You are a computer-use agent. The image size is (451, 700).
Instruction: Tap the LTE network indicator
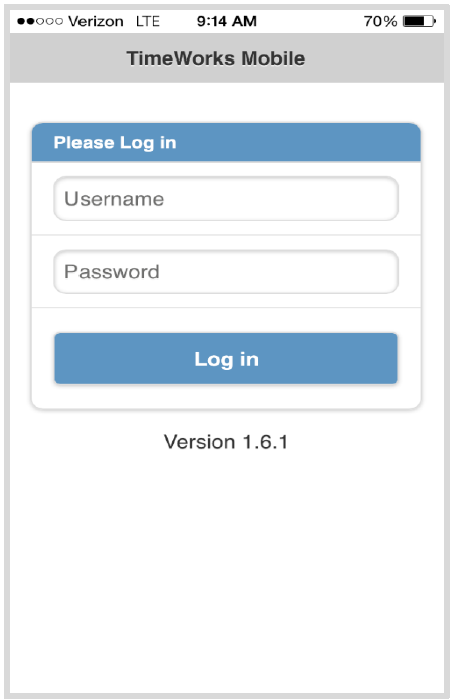click(x=148, y=21)
